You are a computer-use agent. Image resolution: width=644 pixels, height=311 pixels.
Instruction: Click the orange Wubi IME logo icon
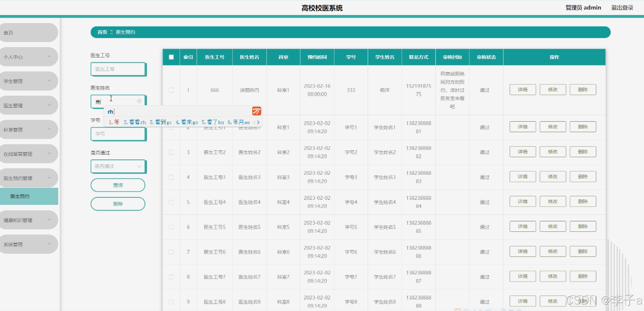click(x=257, y=111)
